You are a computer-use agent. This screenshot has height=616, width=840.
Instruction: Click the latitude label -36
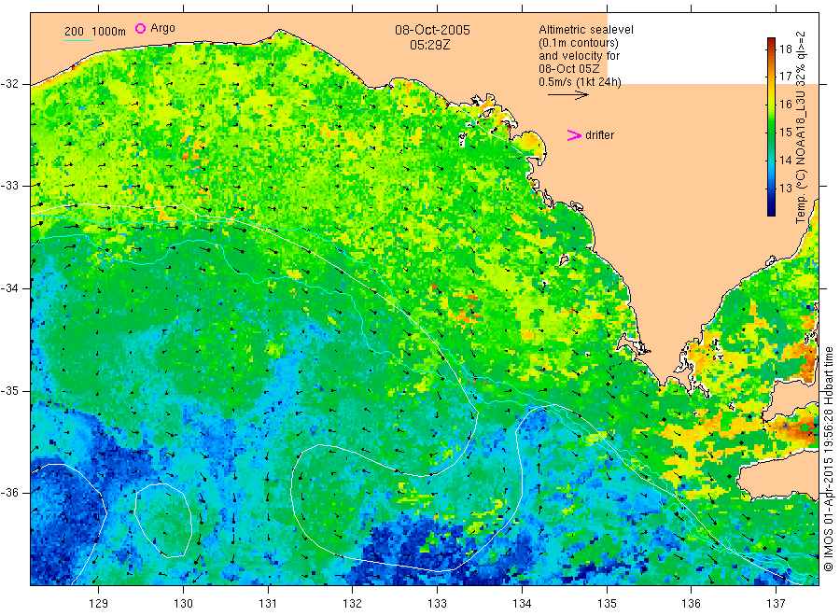9,492
